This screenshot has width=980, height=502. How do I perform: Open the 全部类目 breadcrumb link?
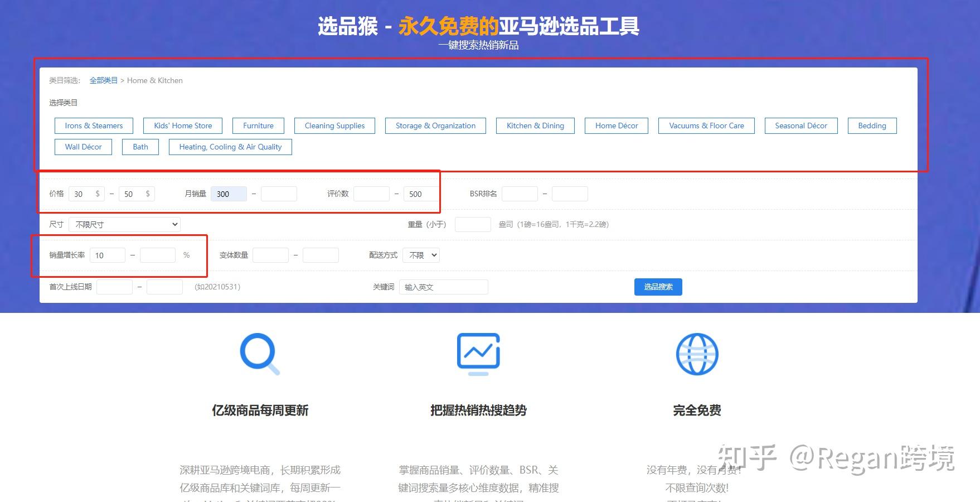point(104,80)
